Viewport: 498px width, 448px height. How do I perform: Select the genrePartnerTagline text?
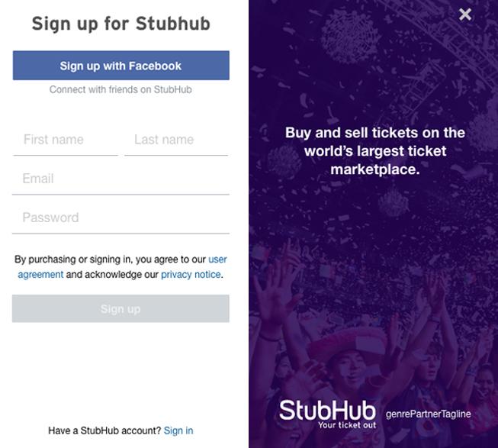coord(428,414)
